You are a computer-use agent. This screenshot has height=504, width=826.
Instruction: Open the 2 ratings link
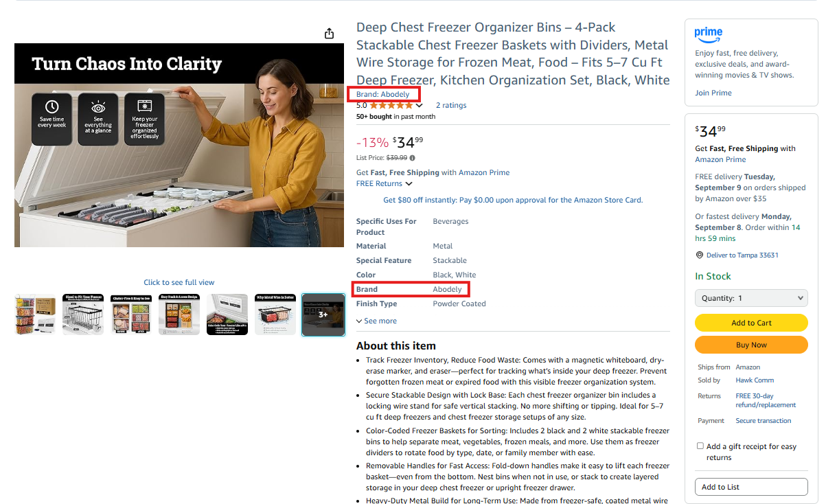tap(451, 105)
